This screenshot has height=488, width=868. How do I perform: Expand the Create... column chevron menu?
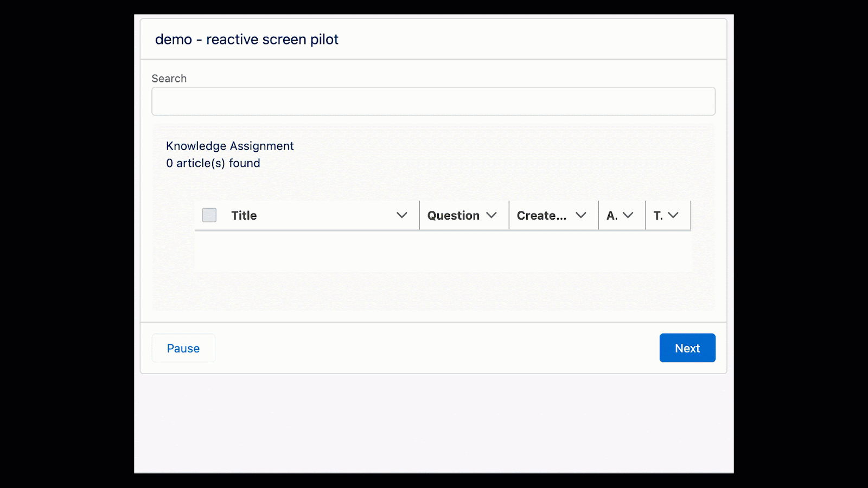click(x=580, y=215)
